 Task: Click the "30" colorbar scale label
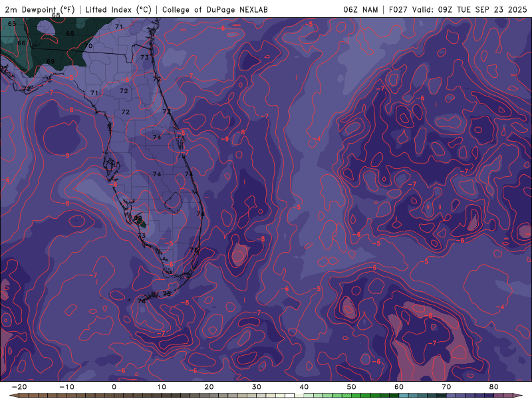click(x=257, y=387)
